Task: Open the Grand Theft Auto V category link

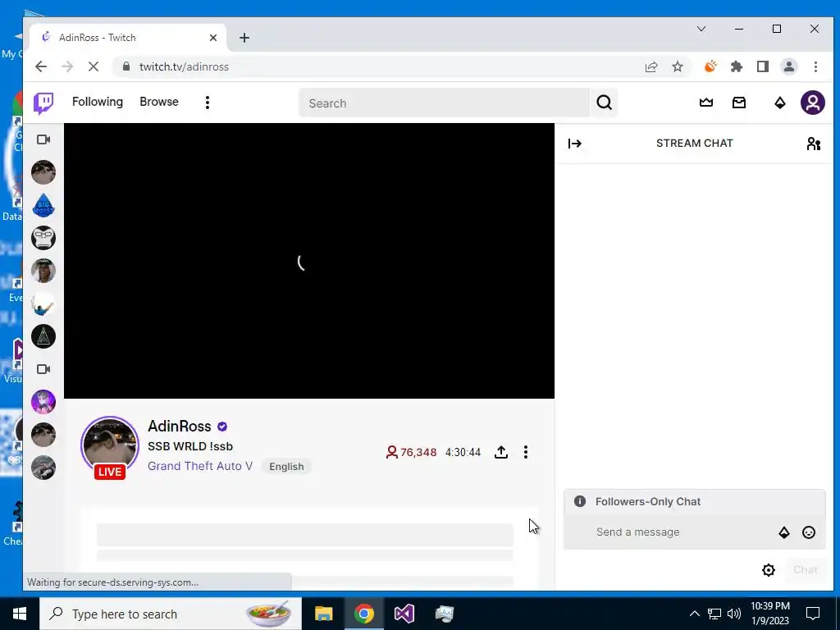Action: click(200, 466)
